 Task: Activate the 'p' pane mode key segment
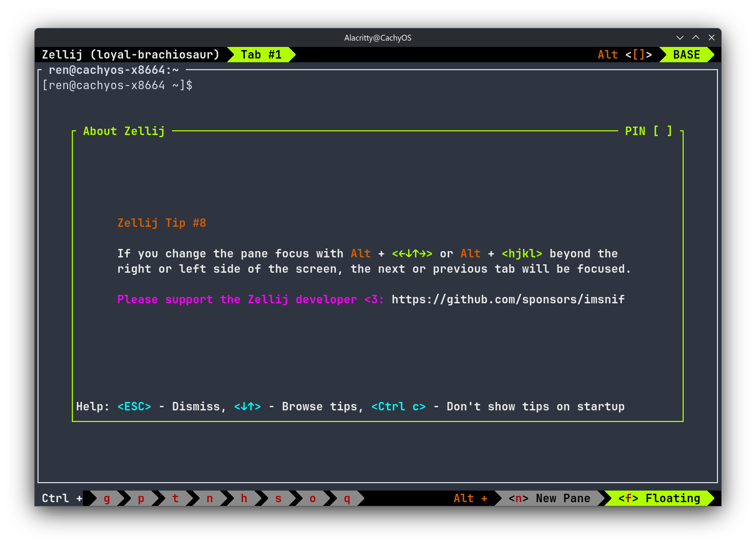point(141,498)
